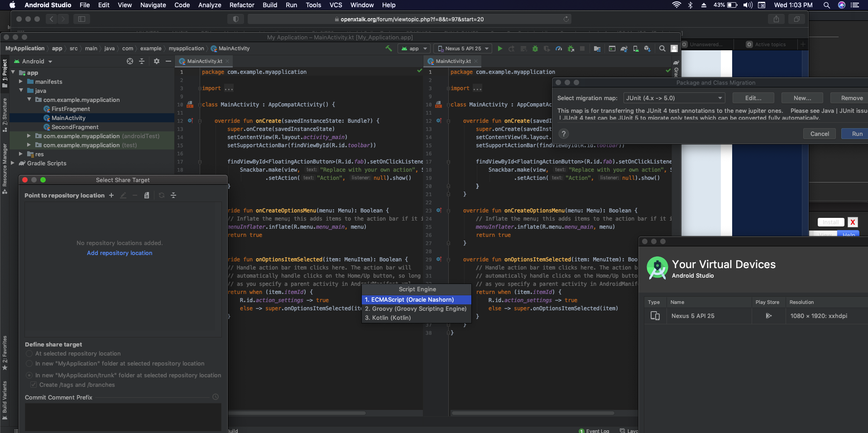Expand the manifests folder
The image size is (868, 433).
21,82
